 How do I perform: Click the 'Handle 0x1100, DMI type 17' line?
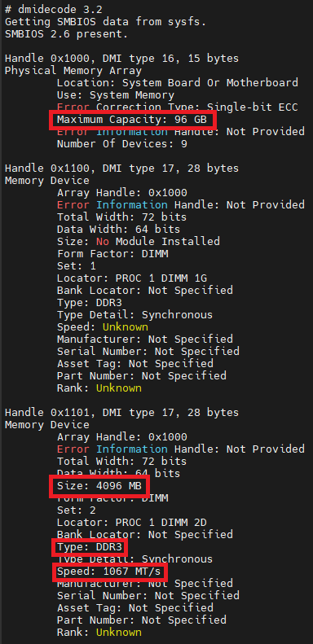coord(121,169)
